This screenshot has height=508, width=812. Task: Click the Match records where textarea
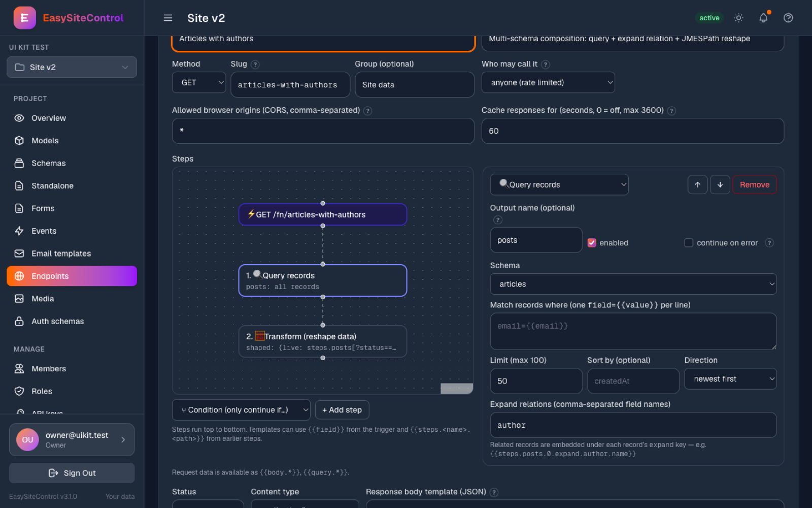633,331
